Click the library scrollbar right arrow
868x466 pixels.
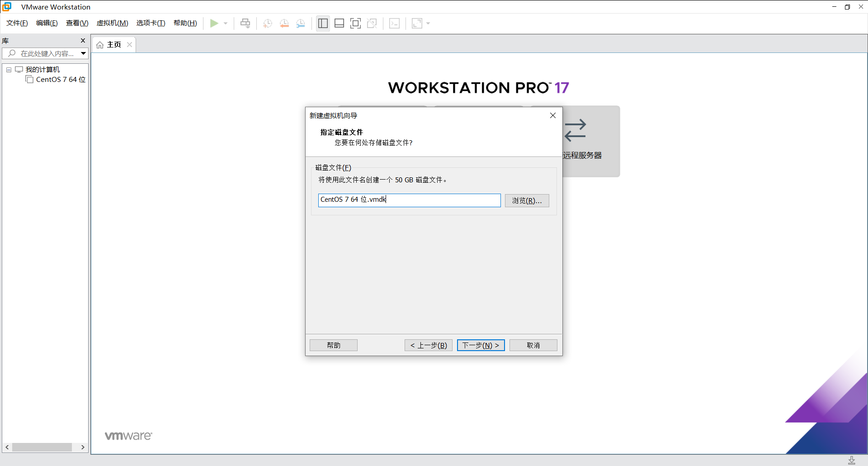(x=83, y=447)
